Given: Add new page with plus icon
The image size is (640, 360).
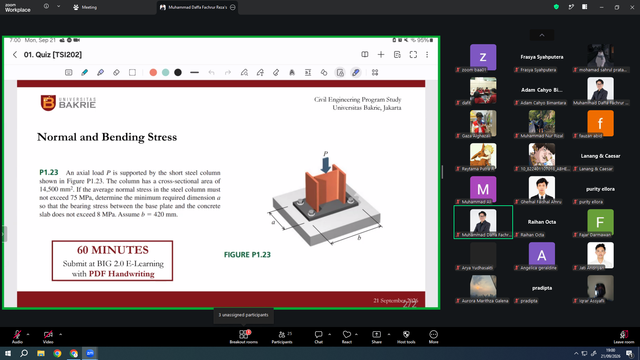Looking at the screenshot, I should 381,54.
